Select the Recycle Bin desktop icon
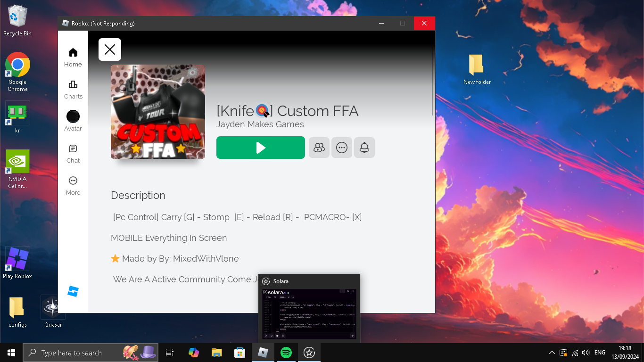This screenshot has height=362, width=644. tap(17, 21)
